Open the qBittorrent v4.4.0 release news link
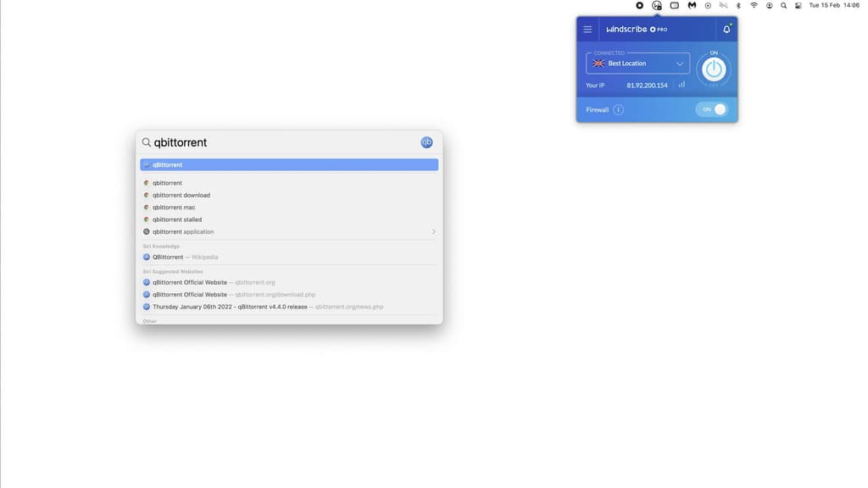Viewport: 868px width, 488px height. pos(289,307)
